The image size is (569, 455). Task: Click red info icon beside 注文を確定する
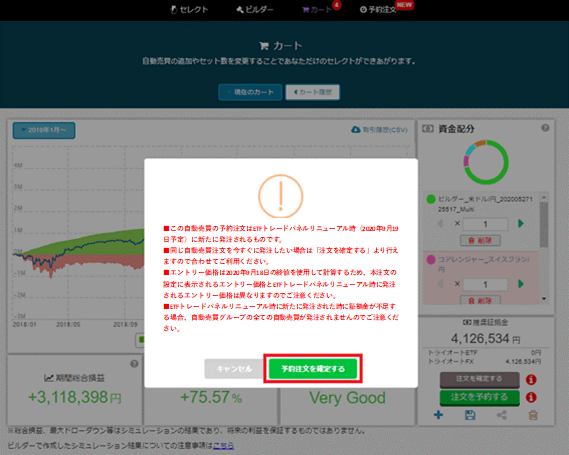click(x=531, y=380)
